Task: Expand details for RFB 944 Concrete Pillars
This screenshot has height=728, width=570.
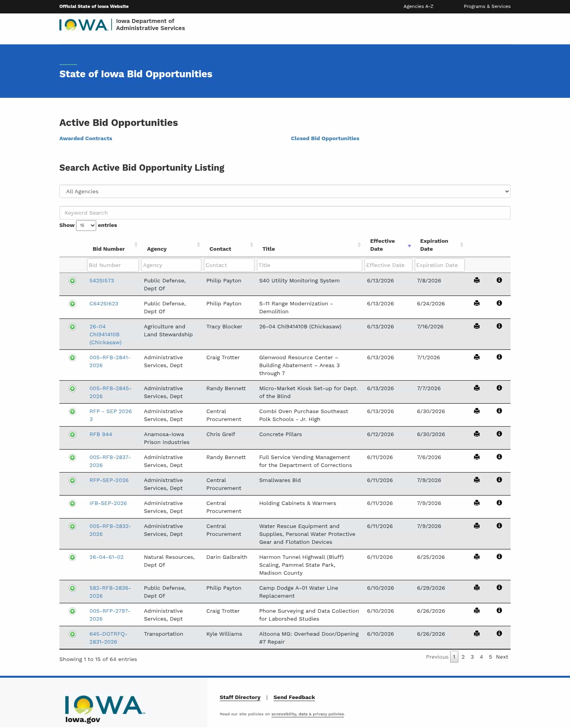Action: 72,435
